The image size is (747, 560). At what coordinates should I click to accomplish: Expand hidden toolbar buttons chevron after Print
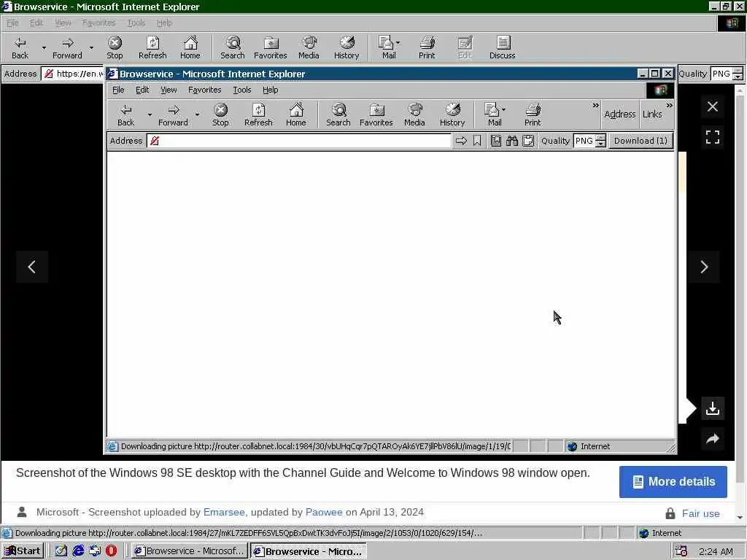pyautogui.click(x=595, y=105)
